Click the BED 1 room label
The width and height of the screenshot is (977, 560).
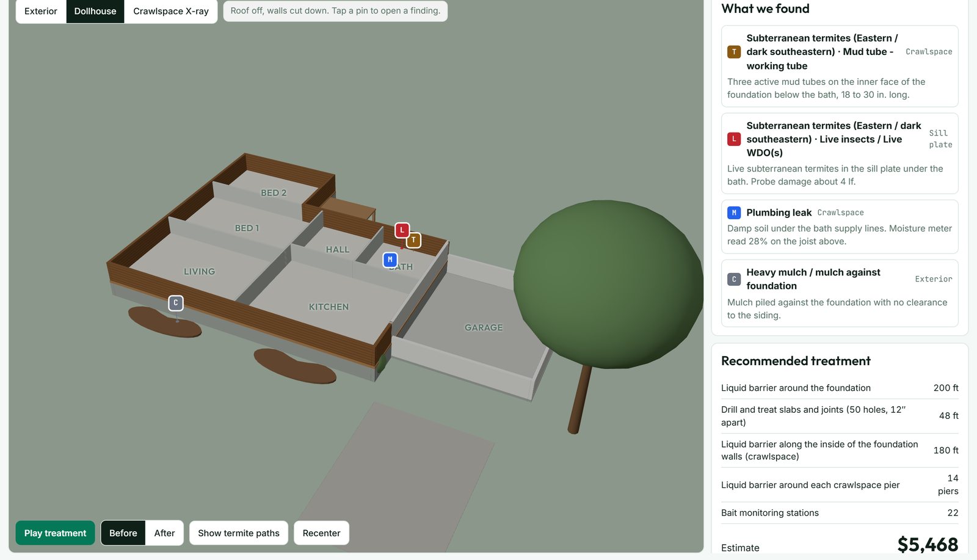[247, 228]
